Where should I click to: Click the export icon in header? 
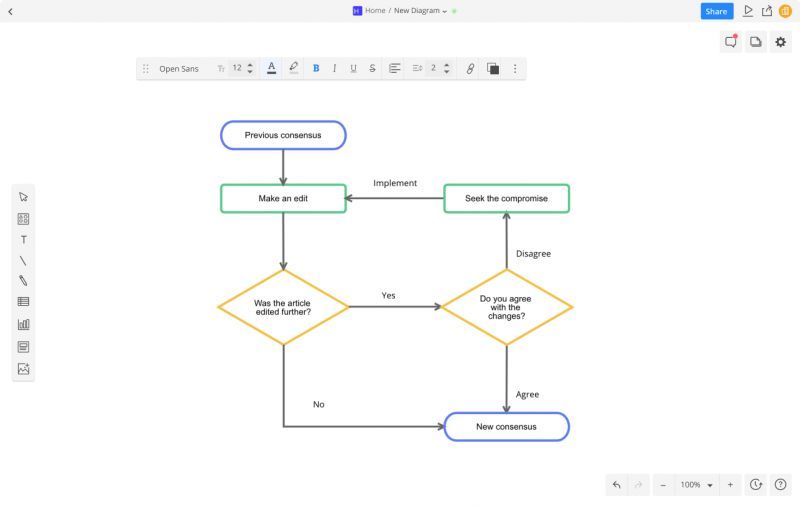coord(767,11)
